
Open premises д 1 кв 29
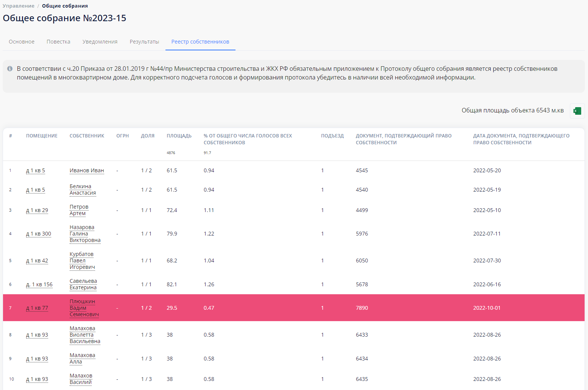coord(37,210)
